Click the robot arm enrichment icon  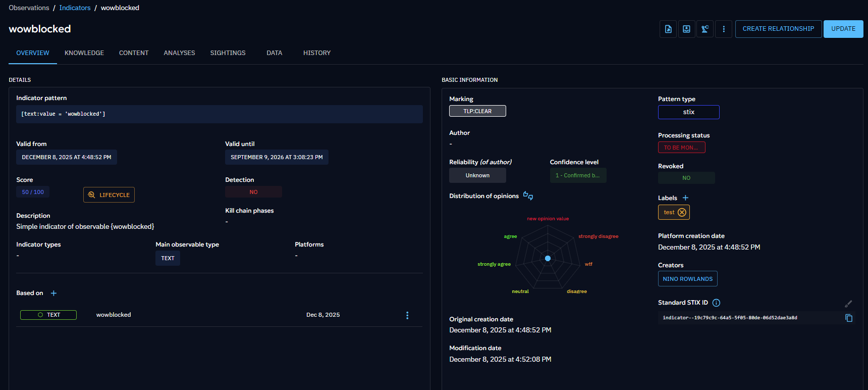coord(705,29)
